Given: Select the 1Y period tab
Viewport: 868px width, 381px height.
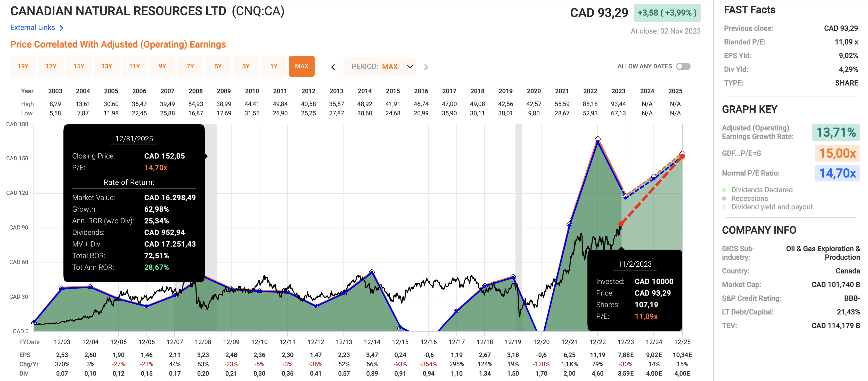Looking at the screenshot, I should (274, 66).
